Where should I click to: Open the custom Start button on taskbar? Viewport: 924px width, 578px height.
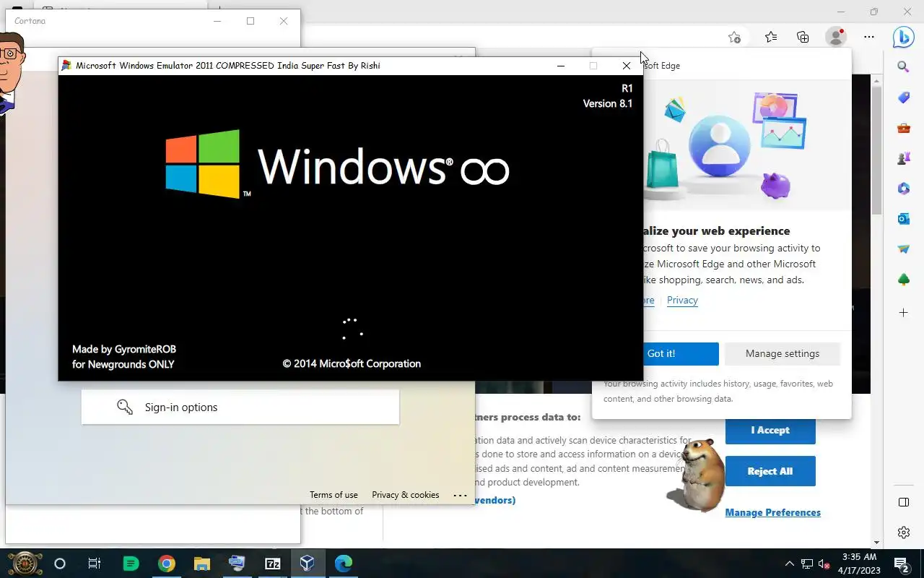pos(25,564)
